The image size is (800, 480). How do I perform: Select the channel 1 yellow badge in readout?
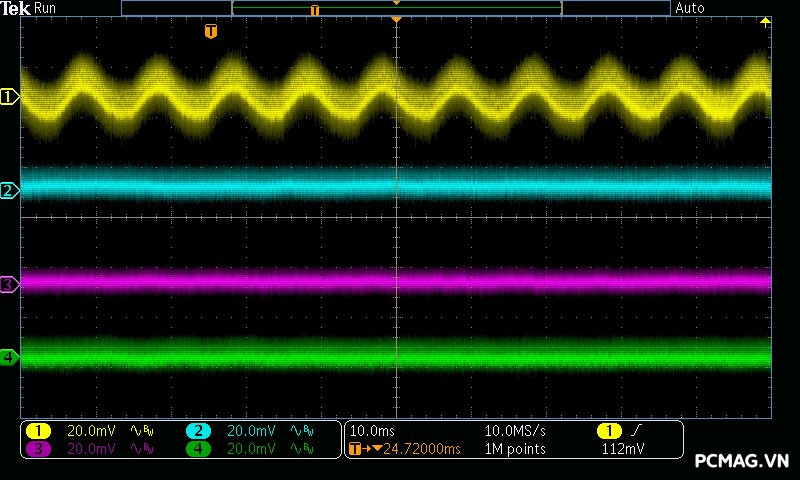(x=38, y=431)
